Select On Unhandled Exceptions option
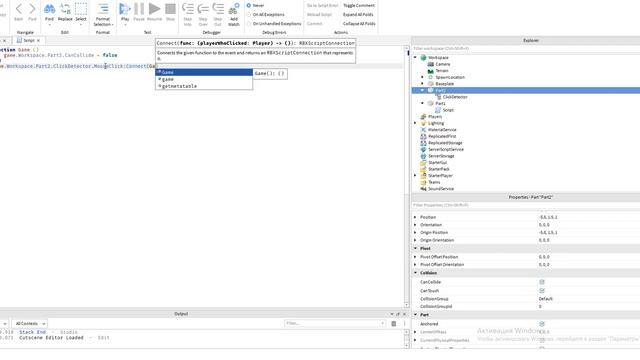640x360 pixels. 249,24
